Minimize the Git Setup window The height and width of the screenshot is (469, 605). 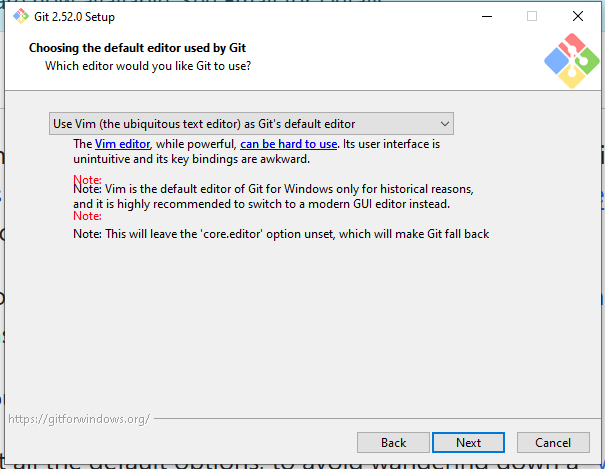pyautogui.click(x=486, y=17)
